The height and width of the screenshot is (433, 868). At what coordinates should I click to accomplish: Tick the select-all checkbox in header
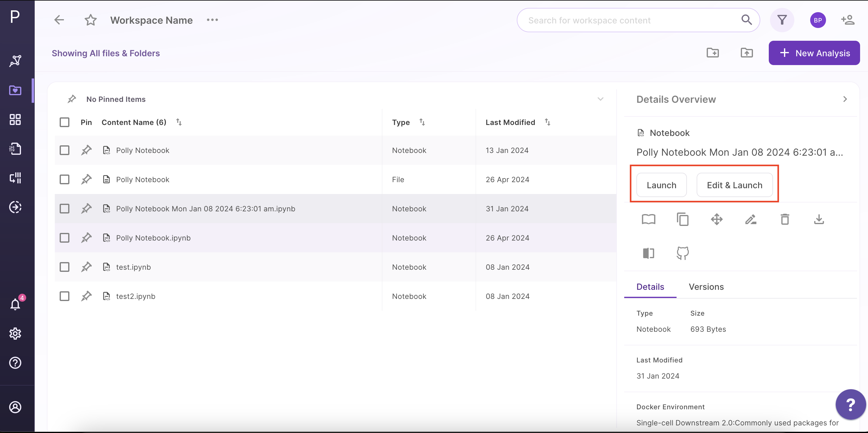[x=64, y=122]
